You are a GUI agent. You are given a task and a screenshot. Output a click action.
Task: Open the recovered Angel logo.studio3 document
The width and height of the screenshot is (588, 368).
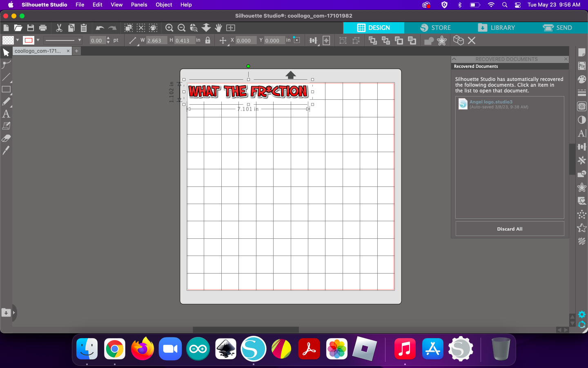pos(510,104)
